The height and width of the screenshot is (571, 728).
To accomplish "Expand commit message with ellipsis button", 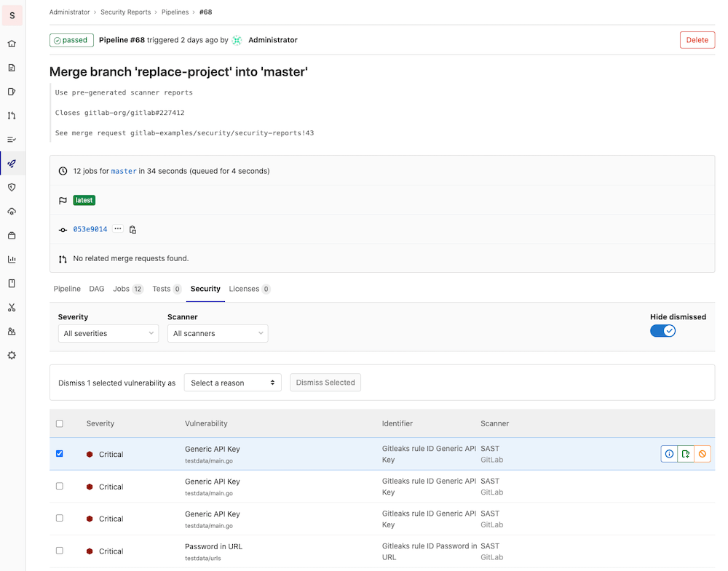I will (118, 229).
